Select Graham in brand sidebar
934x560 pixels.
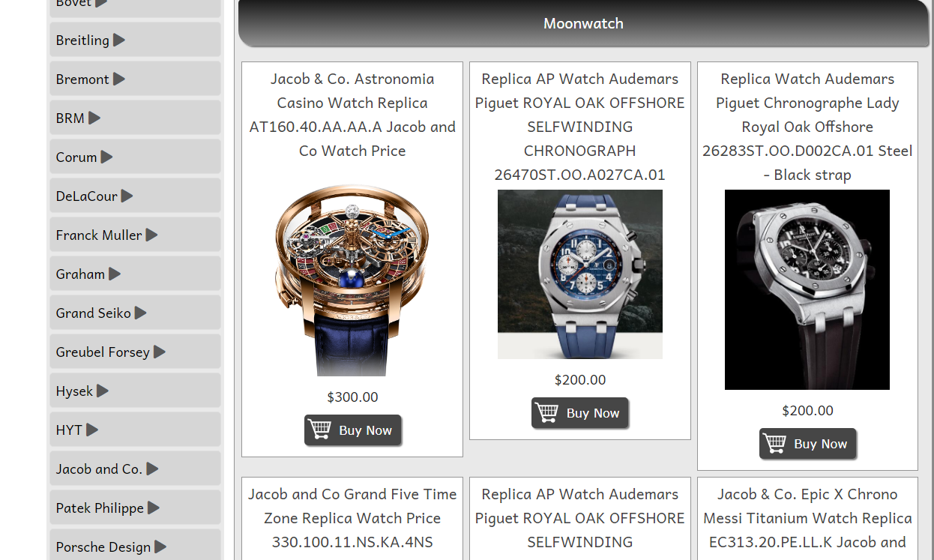[x=135, y=274]
